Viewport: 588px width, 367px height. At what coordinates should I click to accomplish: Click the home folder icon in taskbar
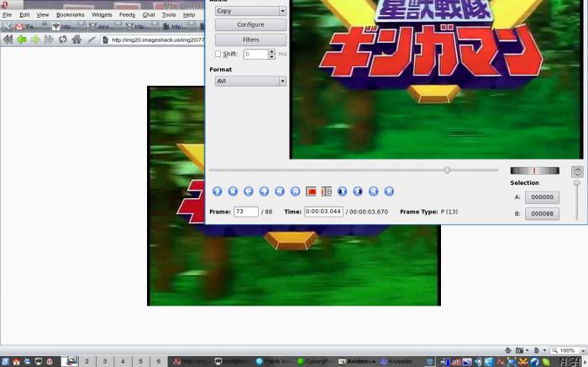coord(16,361)
